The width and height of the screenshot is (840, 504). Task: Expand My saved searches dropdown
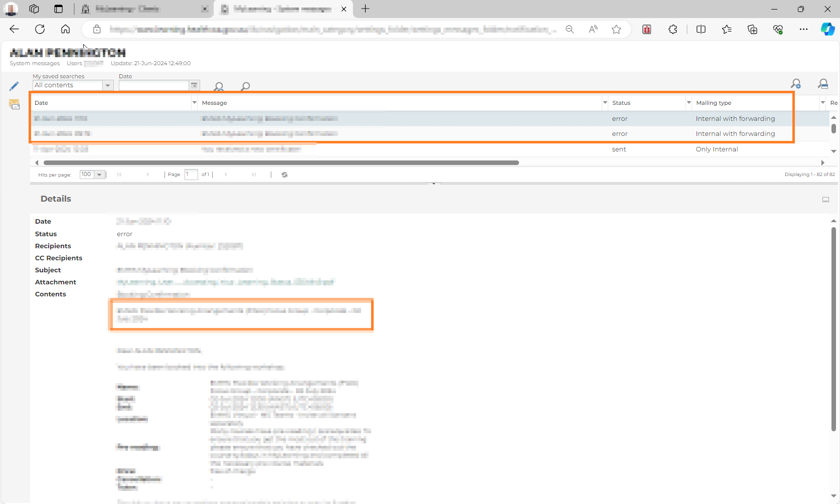click(x=108, y=85)
